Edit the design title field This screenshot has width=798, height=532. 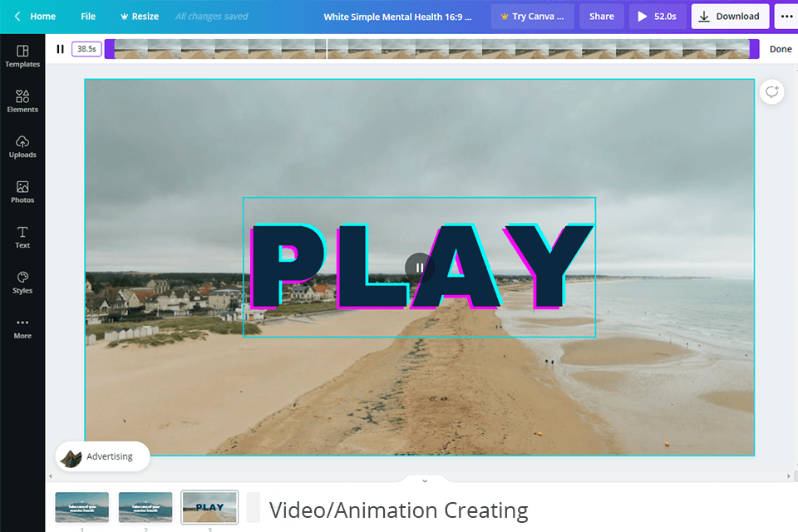coord(397,17)
